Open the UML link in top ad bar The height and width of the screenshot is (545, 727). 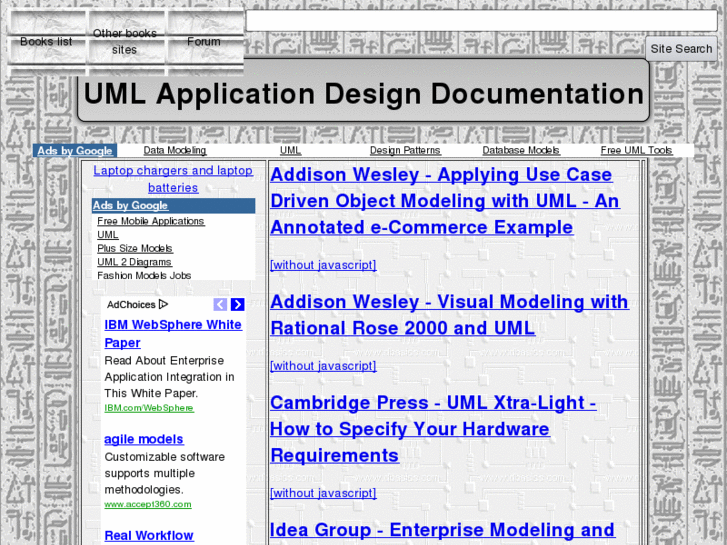[x=290, y=150]
